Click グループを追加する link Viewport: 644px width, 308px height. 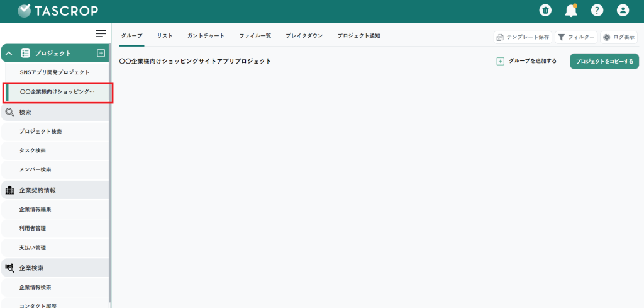[x=533, y=61]
